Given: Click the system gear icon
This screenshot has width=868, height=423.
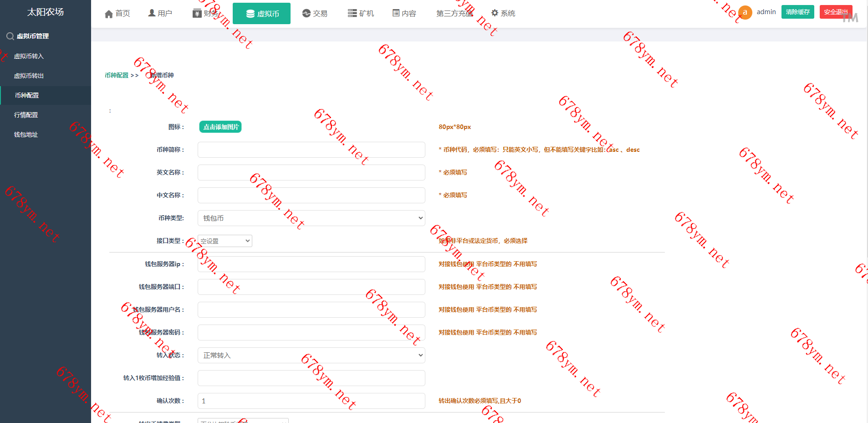Looking at the screenshot, I should tap(495, 13).
